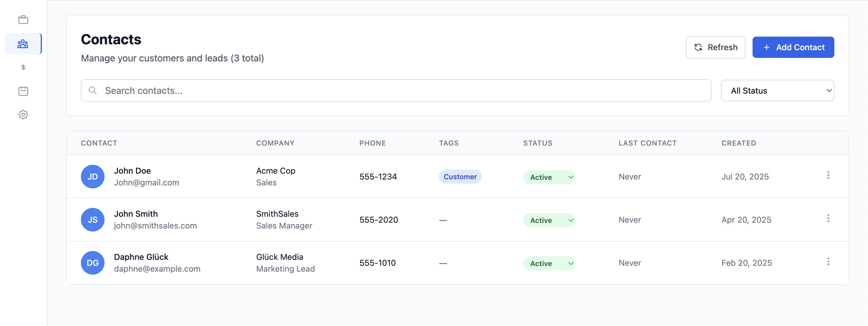Click the STATUS column header
The height and width of the screenshot is (326, 868).
[537, 143]
